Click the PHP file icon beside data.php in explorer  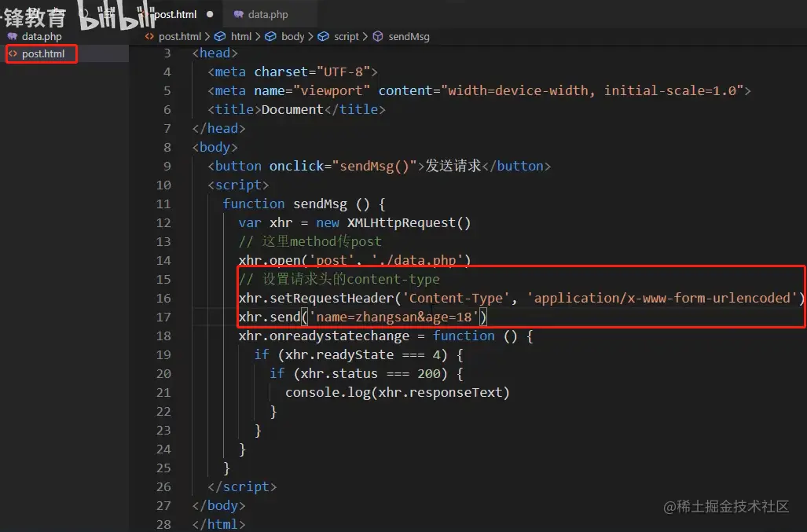[12, 36]
